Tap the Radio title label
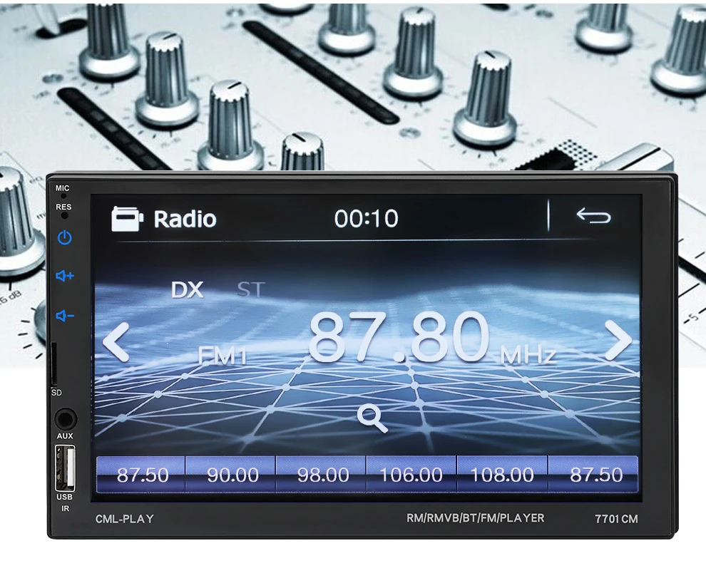This screenshot has height=588, width=706. coord(185,219)
